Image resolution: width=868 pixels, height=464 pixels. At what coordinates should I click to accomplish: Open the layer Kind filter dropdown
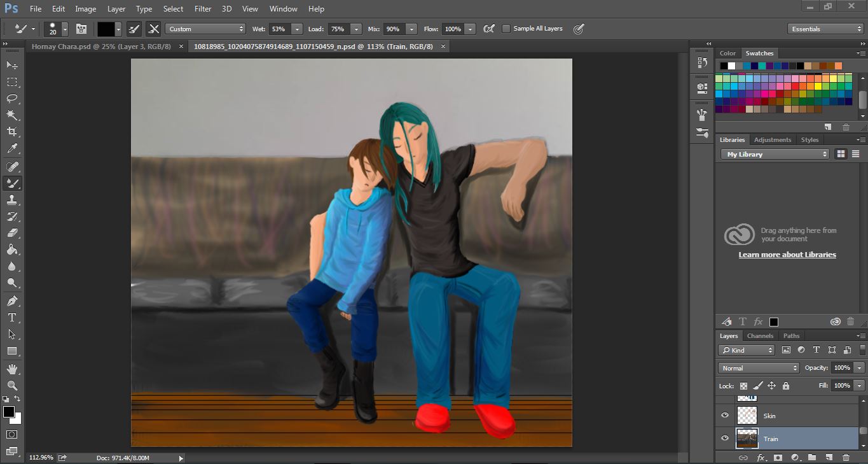point(747,350)
